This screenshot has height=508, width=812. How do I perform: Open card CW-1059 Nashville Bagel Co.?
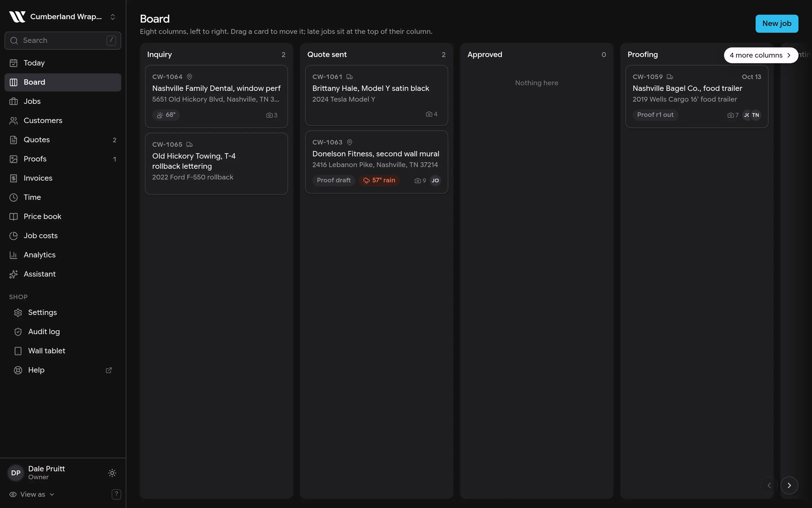697,97
